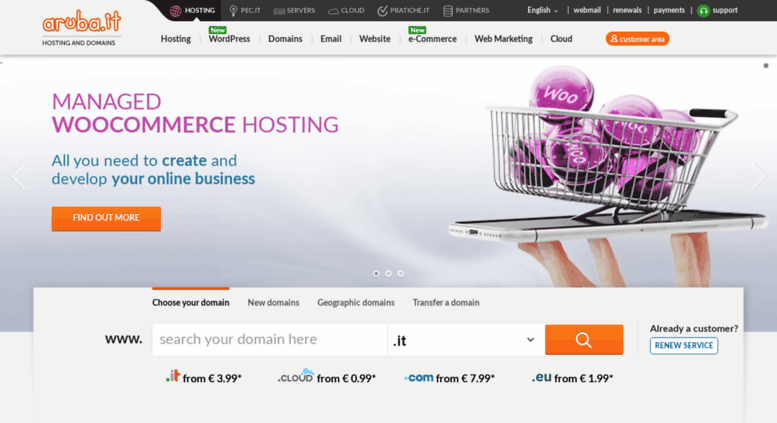Open the Servers icon link
This screenshot has width=777, height=423.
point(279,11)
